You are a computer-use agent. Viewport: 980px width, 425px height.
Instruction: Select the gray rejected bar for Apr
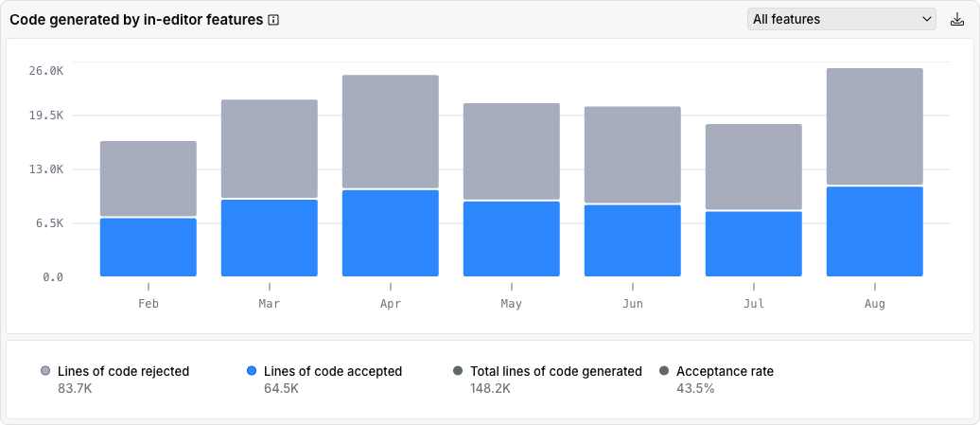point(391,132)
